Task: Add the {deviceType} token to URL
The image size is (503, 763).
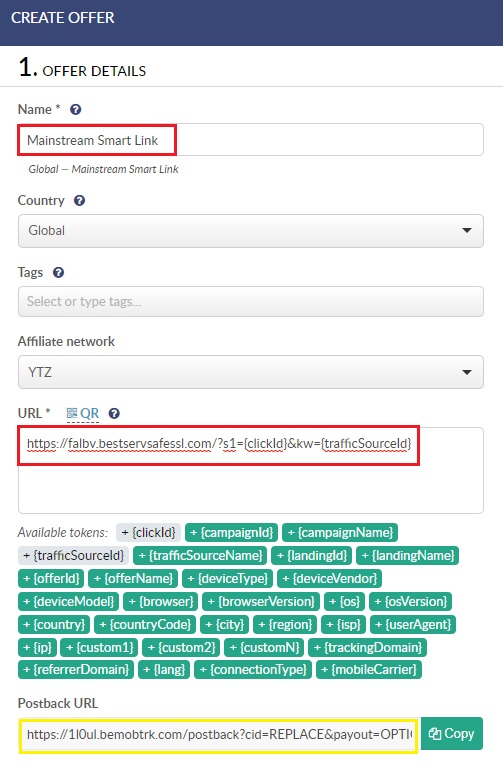Action: click(228, 578)
